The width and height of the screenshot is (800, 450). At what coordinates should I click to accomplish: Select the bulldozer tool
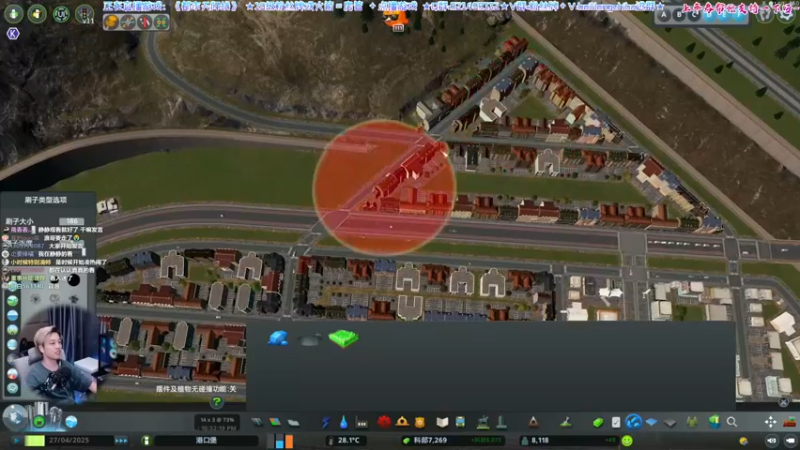point(789,421)
